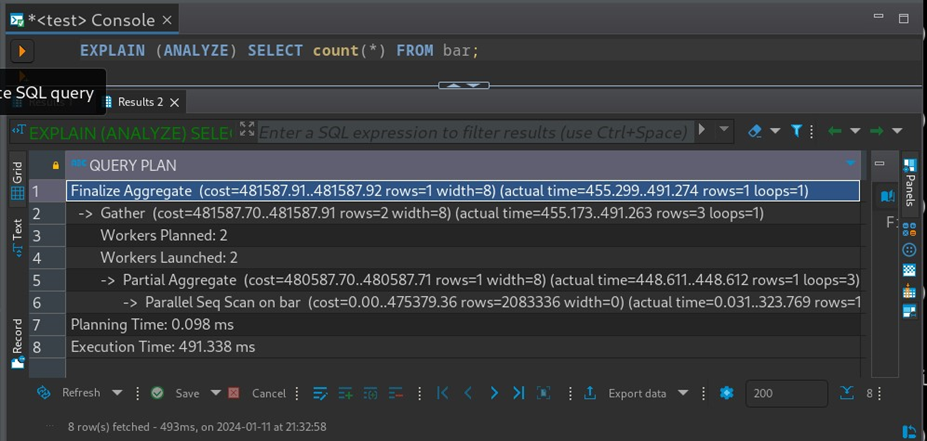The image size is (927, 441).
Task: Click the icon of four small squares under Panels
Action: click(910, 230)
